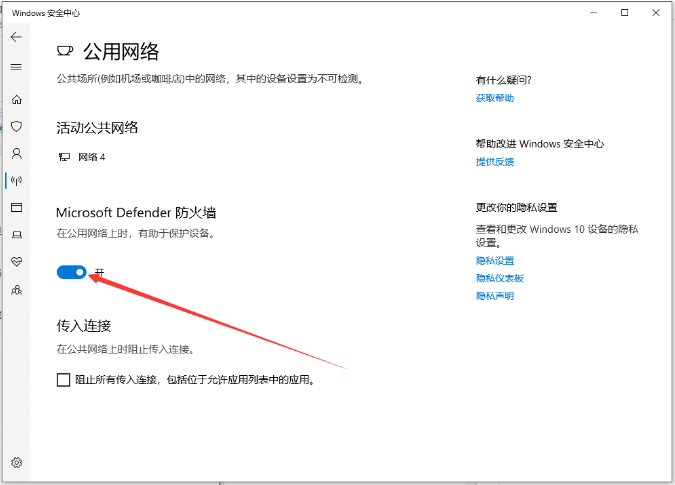The height and width of the screenshot is (485, 675).
Task: Open Account protection person icon
Action: point(16,154)
